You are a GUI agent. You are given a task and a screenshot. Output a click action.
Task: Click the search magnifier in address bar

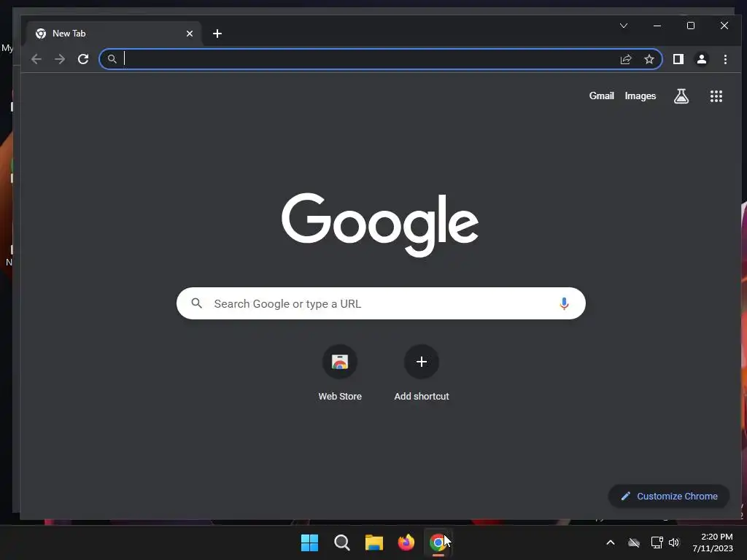[x=112, y=59]
